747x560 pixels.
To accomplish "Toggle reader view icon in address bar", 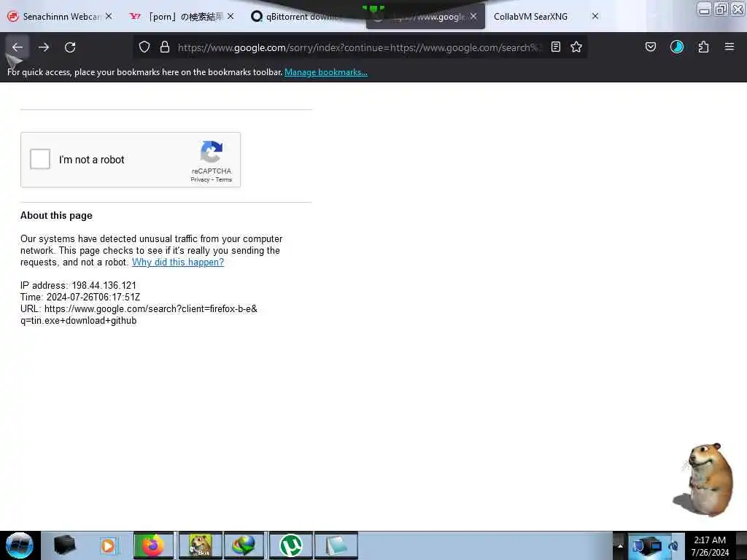I will (x=555, y=47).
